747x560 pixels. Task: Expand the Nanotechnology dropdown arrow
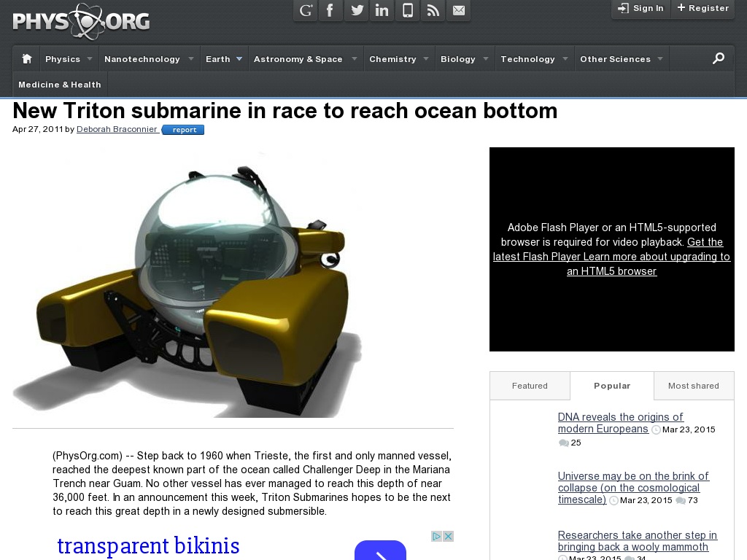coord(191,58)
